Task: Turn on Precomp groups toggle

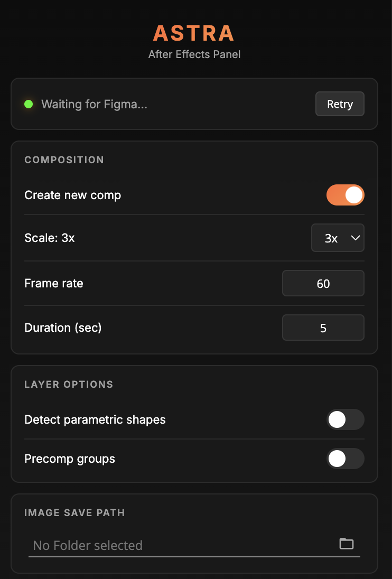Action: pyautogui.click(x=345, y=459)
